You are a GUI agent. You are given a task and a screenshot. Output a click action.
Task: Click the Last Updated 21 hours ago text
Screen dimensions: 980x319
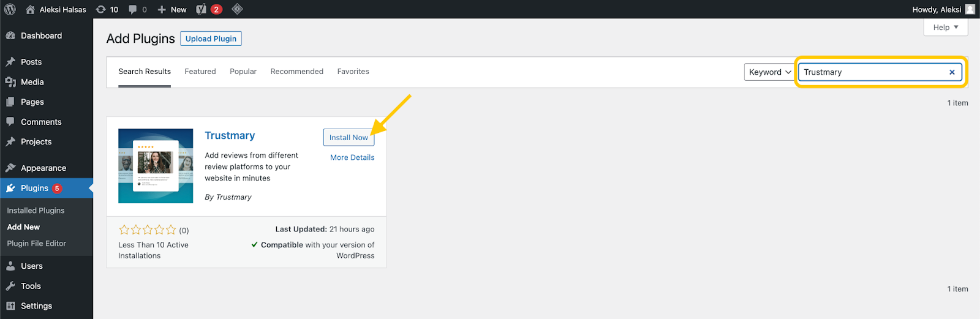pos(325,229)
